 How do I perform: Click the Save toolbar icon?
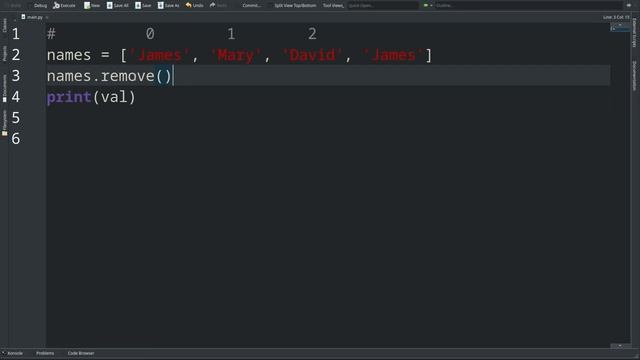coord(143,5)
